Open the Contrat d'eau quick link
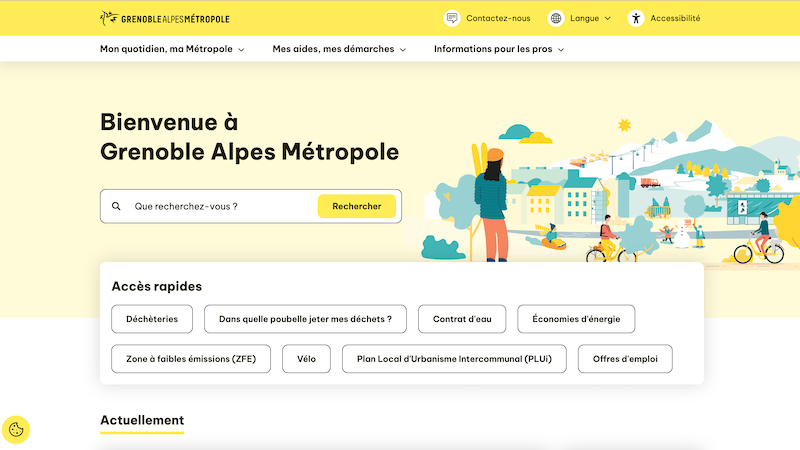800x450 pixels. click(462, 319)
